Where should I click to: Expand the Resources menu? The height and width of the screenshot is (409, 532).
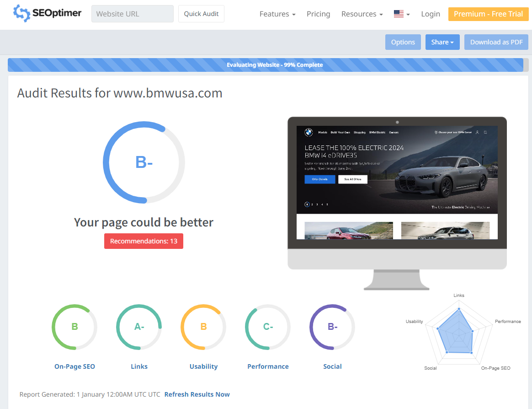coord(362,14)
